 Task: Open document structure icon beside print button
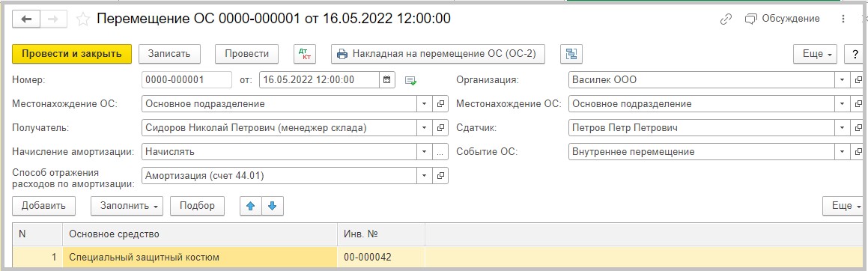coord(571,54)
